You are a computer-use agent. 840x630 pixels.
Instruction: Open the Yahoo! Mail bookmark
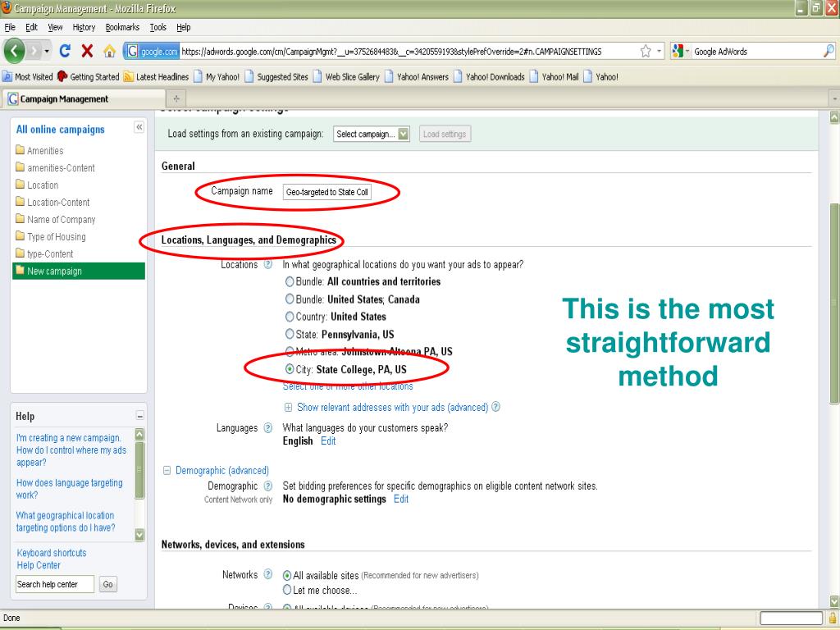tap(555, 76)
